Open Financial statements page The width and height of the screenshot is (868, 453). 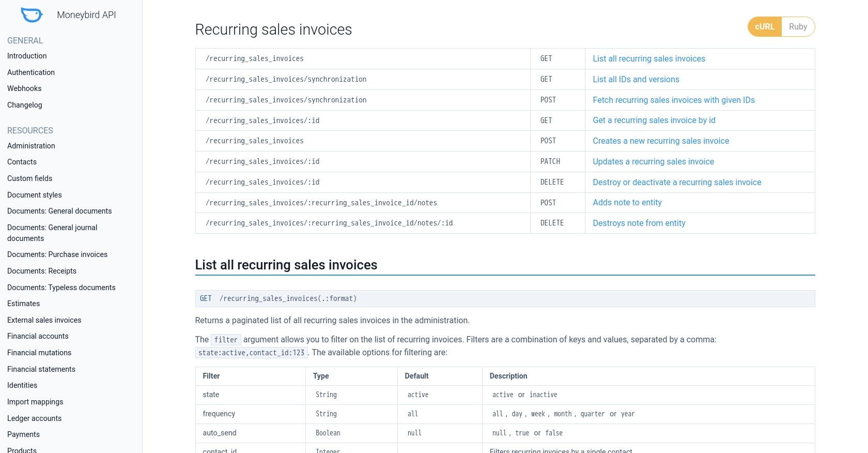pyautogui.click(x=41, y=369)
